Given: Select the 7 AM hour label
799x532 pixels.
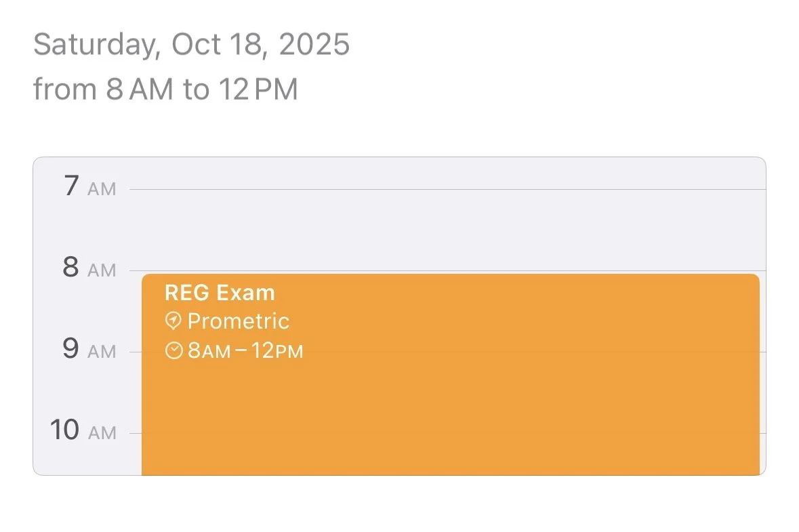Looking at the screenshot, I should (89, 186).
